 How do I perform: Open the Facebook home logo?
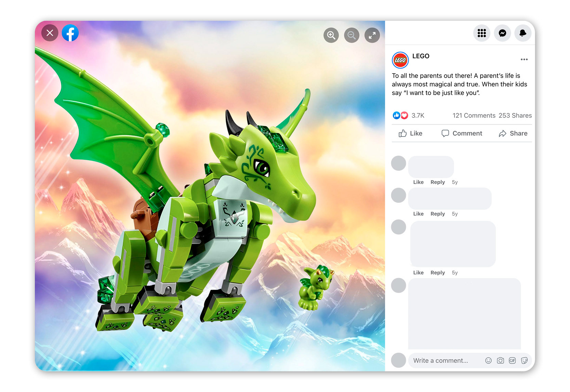(70, 33)
